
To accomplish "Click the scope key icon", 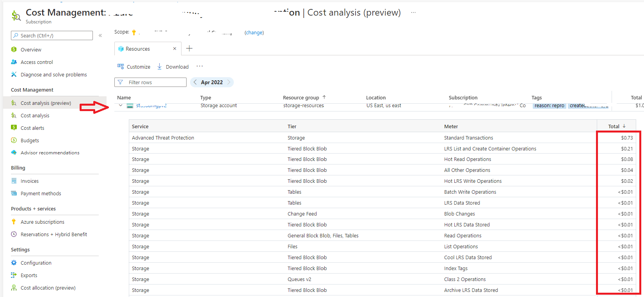I will click(x=134, y=32).
